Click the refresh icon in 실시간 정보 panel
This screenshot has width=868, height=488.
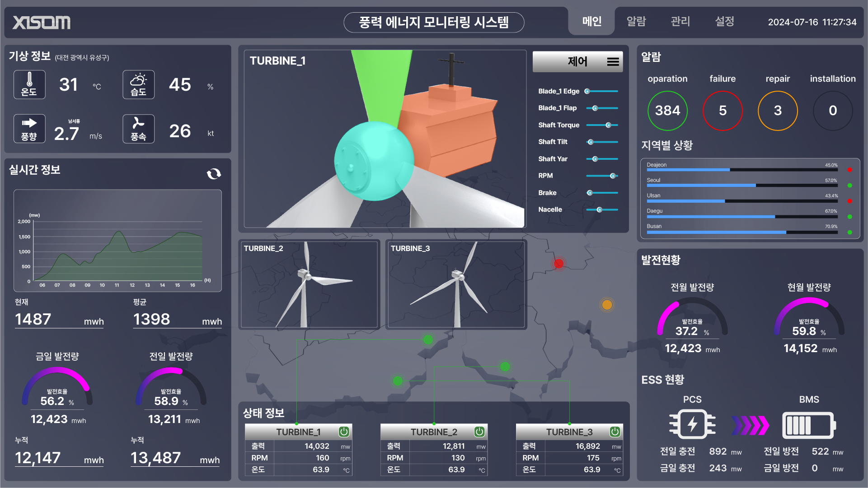click(x=213, y=174)
